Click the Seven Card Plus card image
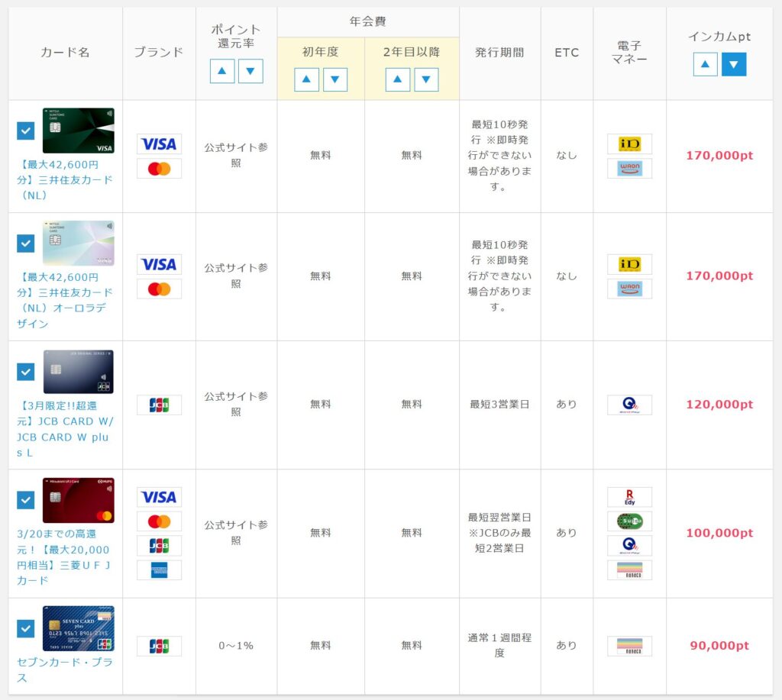The height and width of the screenshot is (700, 782). pyautogui.click(x=78, y=628)
